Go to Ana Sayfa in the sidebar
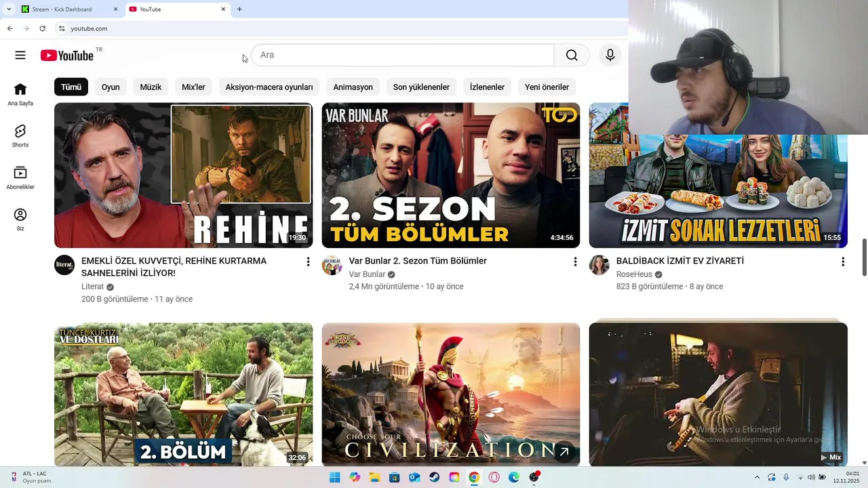 (20, 94)
